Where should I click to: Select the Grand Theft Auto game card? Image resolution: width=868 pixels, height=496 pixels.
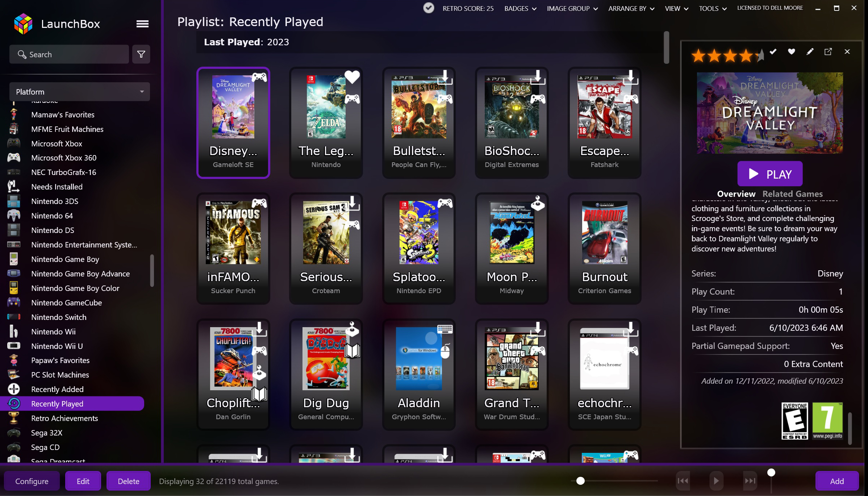pyautogui.click(x=512, y=375)
